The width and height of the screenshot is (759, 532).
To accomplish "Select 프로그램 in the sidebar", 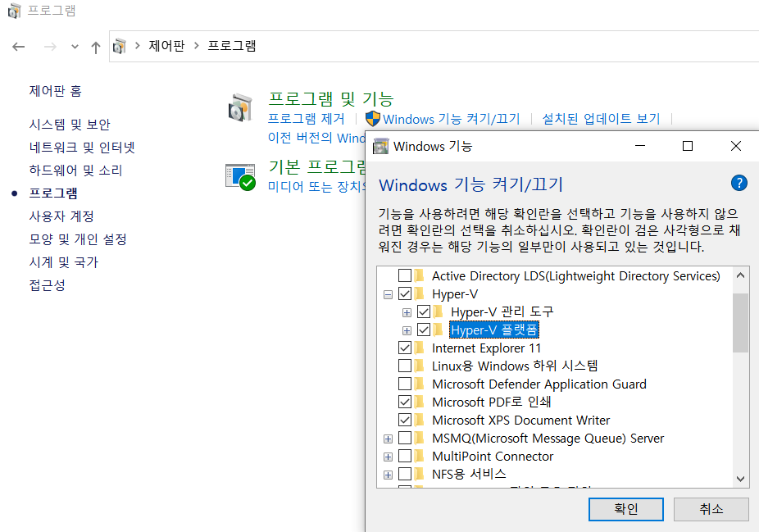I will [53, 193].
